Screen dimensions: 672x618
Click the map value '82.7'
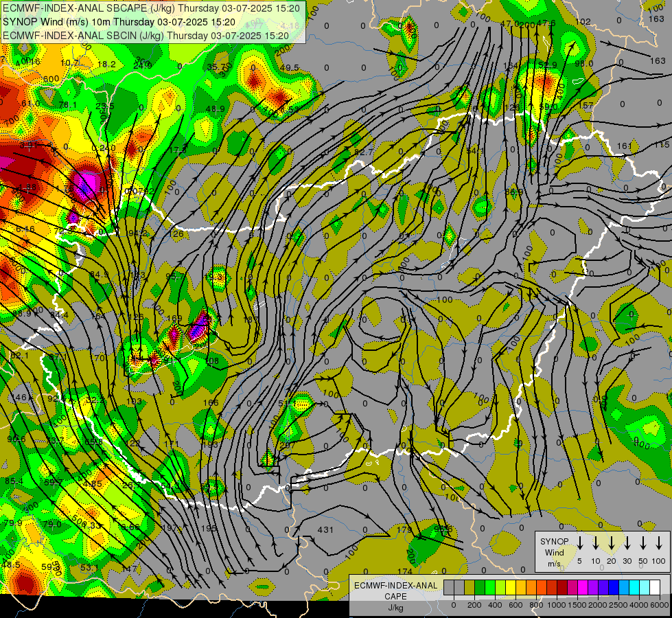point(363,152)
